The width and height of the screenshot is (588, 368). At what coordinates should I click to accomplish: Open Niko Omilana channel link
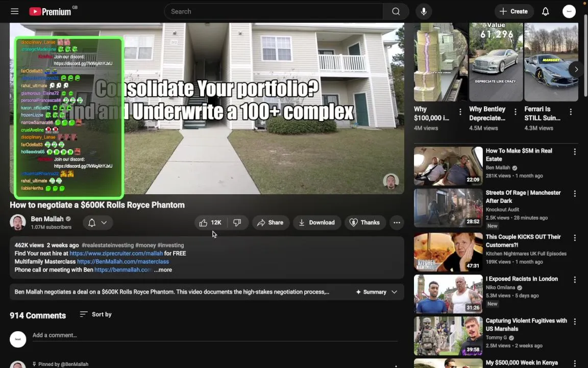[500, 288]
